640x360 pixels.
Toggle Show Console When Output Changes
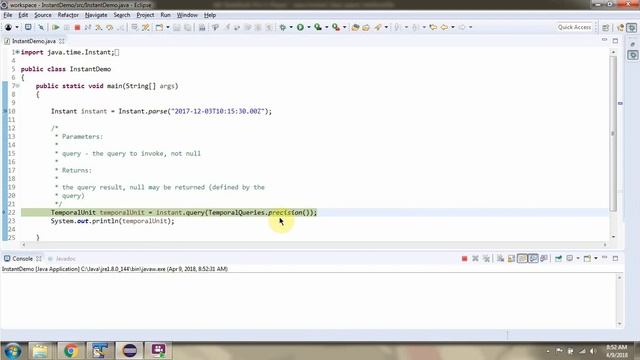tap(533, 258)
